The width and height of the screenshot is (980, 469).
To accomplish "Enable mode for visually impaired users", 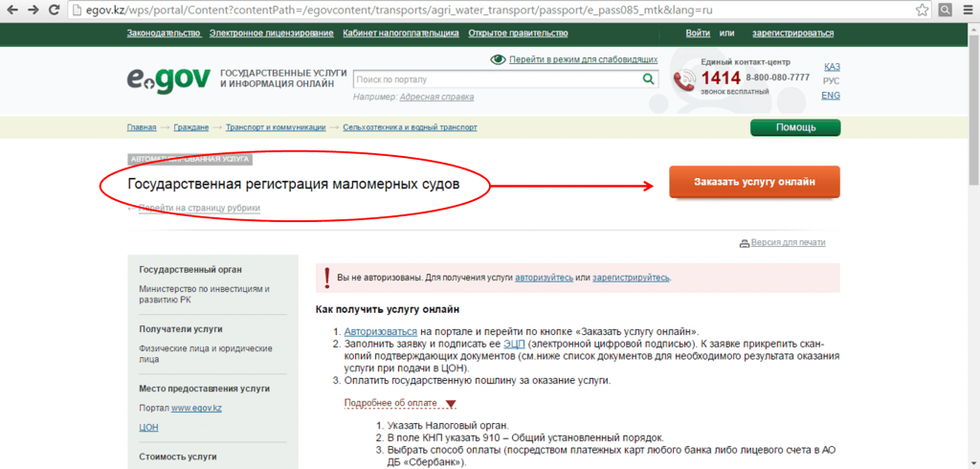I will point(582,59).
